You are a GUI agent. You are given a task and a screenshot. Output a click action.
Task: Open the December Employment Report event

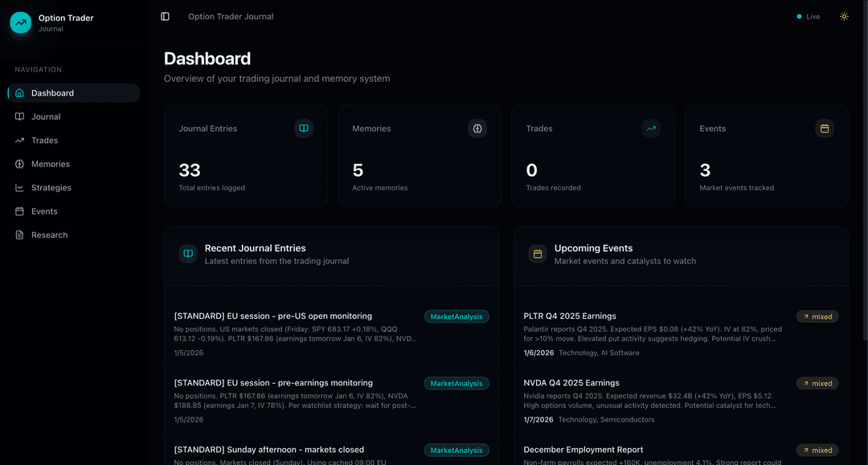point(583,450)
